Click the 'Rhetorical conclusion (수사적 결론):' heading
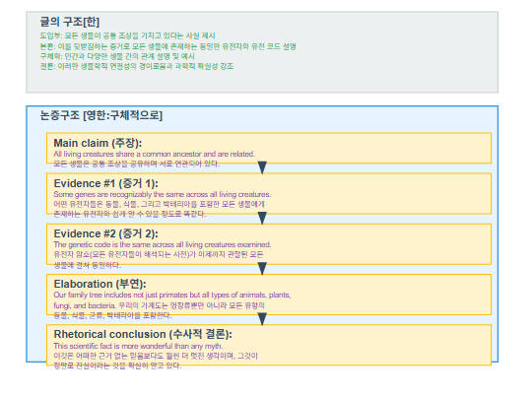532x397 pixels. pyautogui.click(x=143, y=334)
